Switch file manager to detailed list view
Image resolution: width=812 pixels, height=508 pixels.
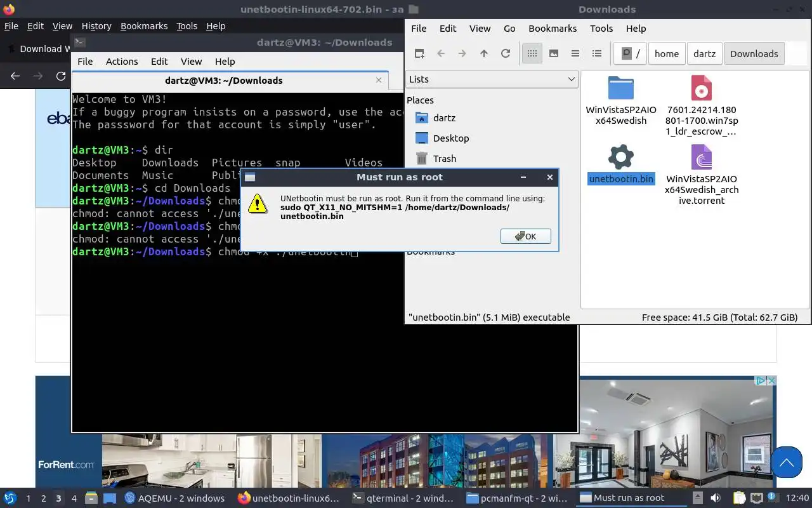pyautogui.click(x=597, y=54)
